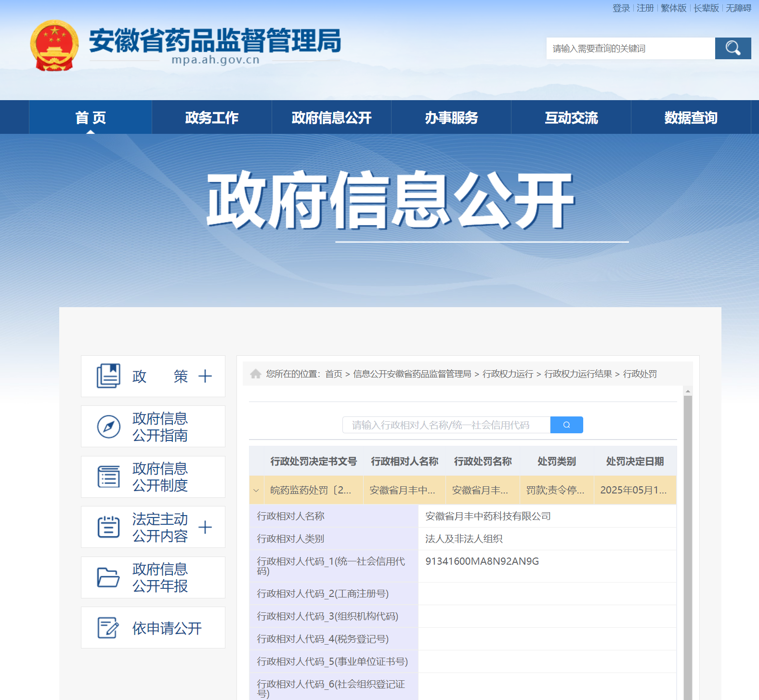Click breadcrumb 信息公开安徽省药品监督管理局
This screenshot has width=759, height=700.
tap(412, 374)
